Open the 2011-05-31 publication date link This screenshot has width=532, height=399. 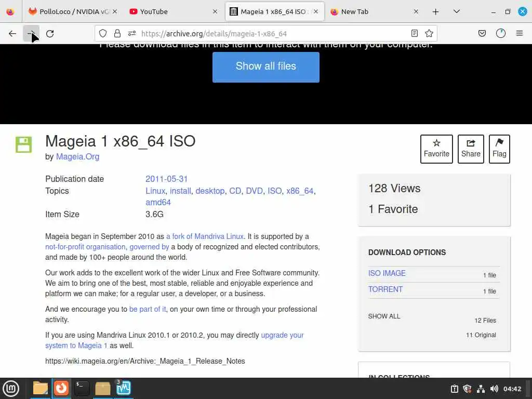click(x=166, y=179)
